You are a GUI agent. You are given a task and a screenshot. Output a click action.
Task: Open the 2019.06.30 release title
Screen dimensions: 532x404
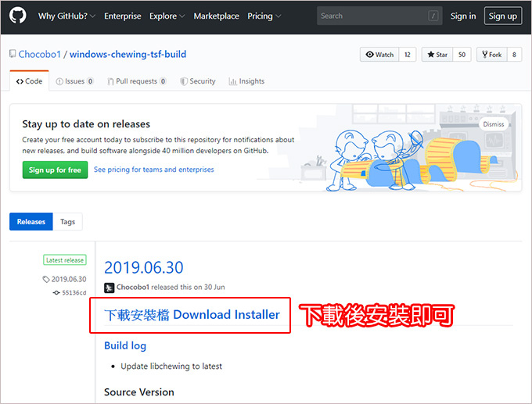(143, 267)
